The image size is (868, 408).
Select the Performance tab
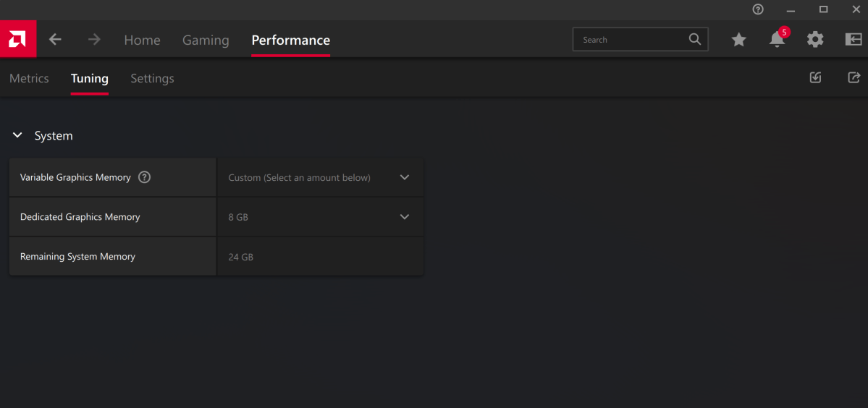290,40
